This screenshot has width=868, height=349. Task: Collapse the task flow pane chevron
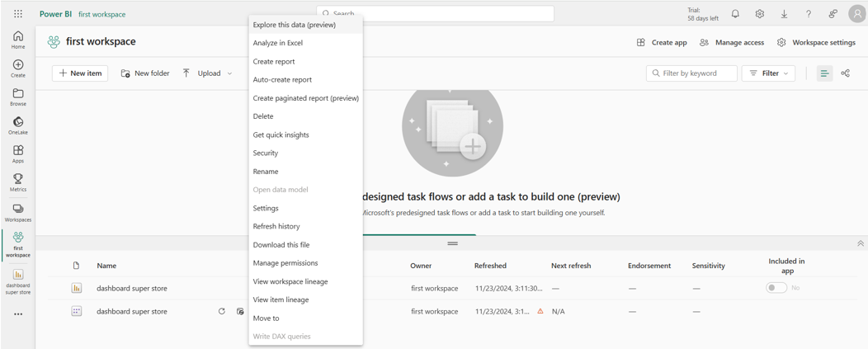click(860, 244)
